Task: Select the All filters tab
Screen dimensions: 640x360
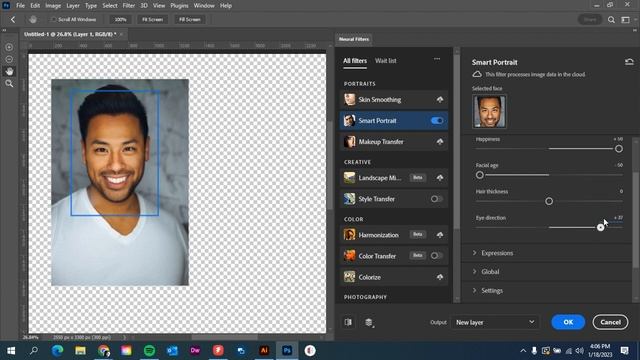Action: (x=355, y=61)
